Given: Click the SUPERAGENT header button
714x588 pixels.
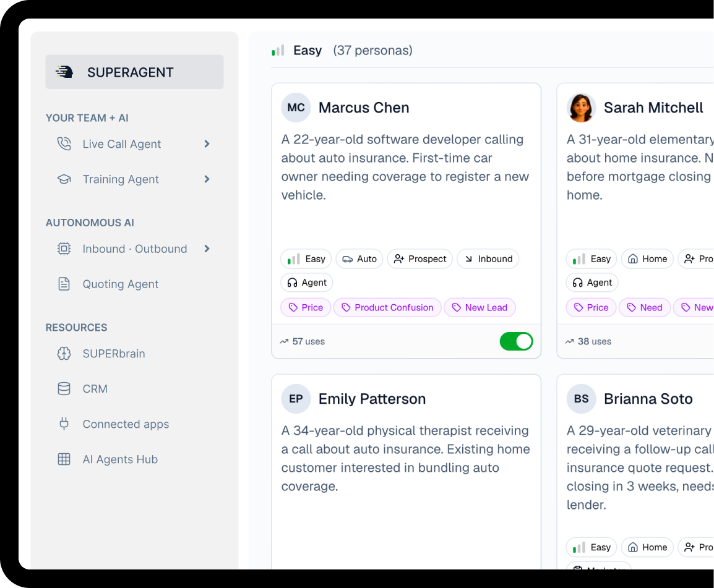Looking at the screenshot, I should pyautogui.click(x=134, y=72).
